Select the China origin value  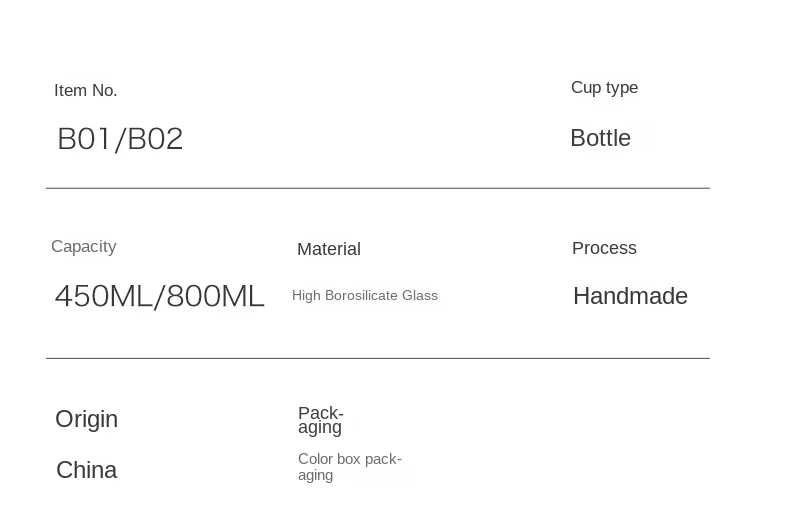coord(87,470)
